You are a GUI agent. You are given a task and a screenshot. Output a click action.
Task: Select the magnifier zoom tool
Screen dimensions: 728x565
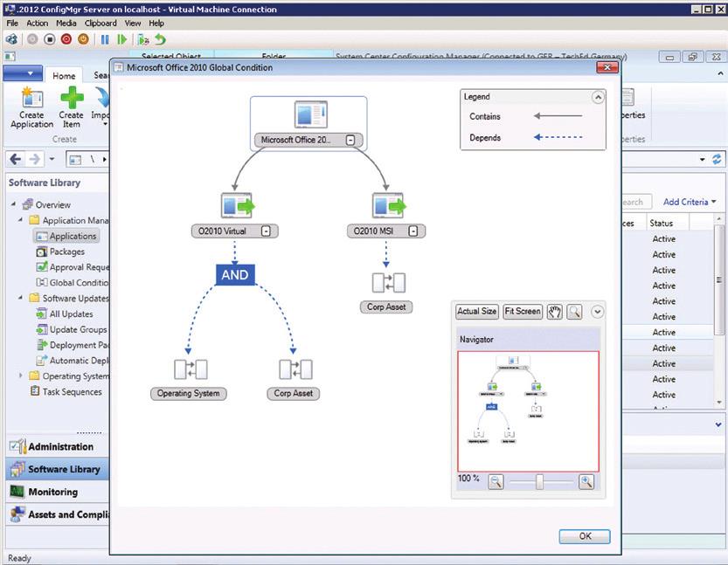[574, 312]
